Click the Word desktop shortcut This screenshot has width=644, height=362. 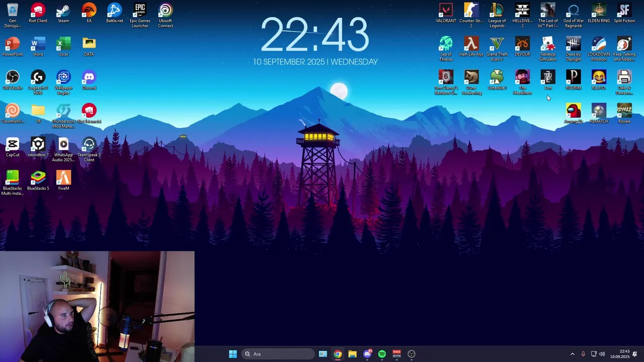click(x=38, y=47)
